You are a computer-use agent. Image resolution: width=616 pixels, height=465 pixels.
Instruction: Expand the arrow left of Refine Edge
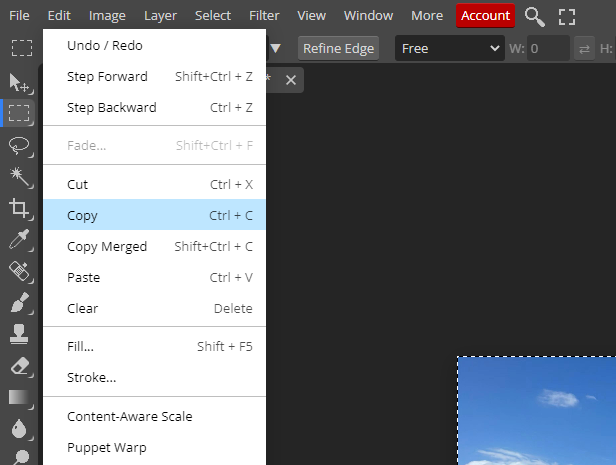click(276, 48)
